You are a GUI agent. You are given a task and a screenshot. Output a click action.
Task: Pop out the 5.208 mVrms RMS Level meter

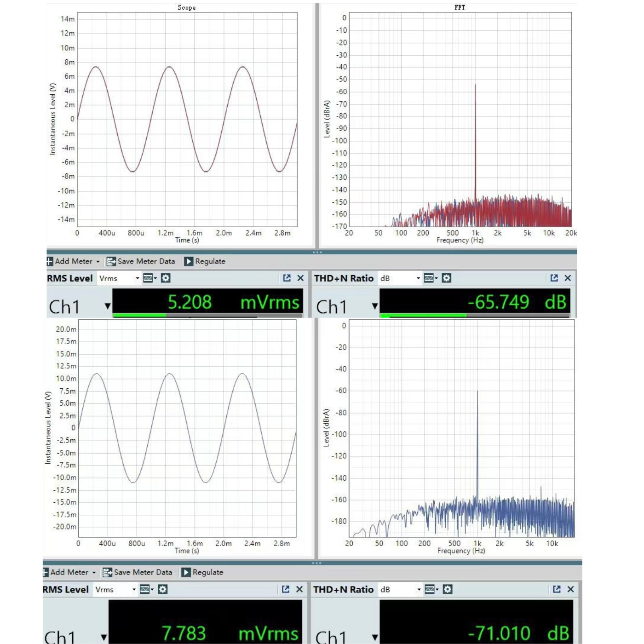coord(287,278)
